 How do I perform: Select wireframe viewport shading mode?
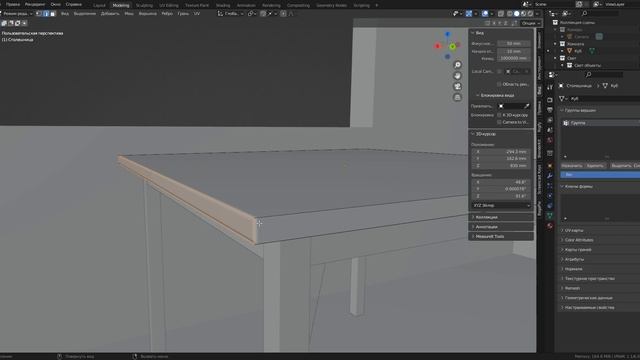(510, 13)
